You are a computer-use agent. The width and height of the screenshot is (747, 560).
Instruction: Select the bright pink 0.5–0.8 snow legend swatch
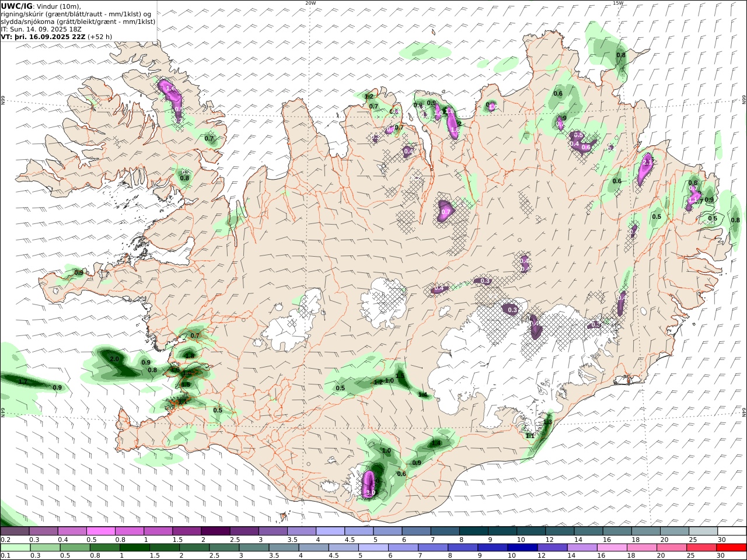coord(101,531)
